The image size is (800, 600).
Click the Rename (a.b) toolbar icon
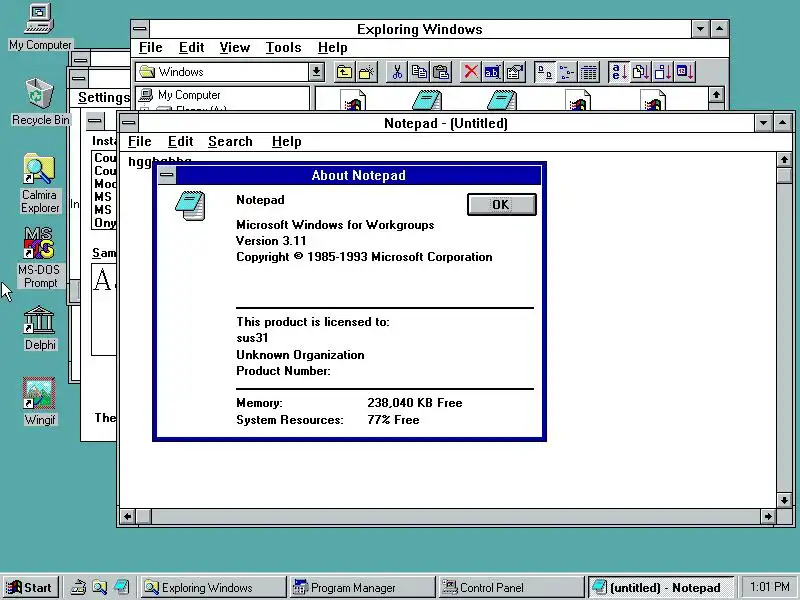492,72
